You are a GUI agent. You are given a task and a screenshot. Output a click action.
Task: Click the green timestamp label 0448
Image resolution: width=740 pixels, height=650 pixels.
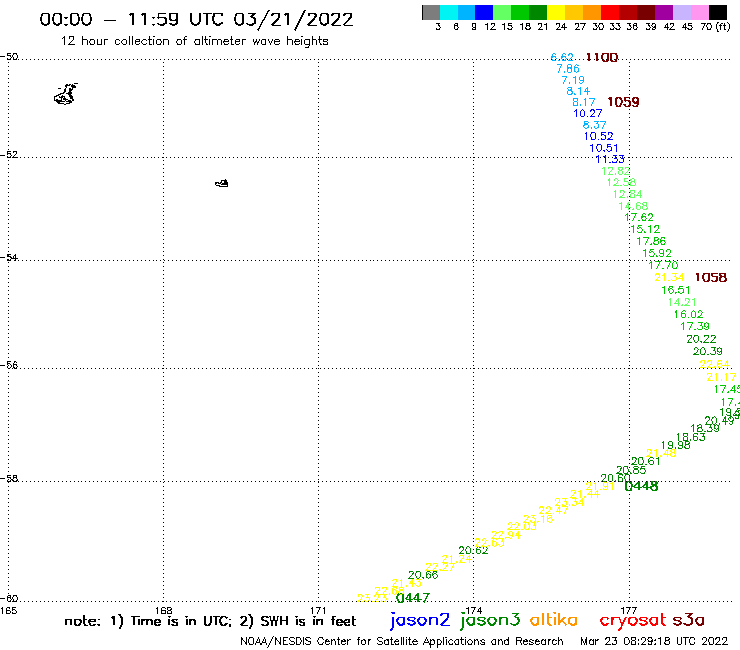641,486
